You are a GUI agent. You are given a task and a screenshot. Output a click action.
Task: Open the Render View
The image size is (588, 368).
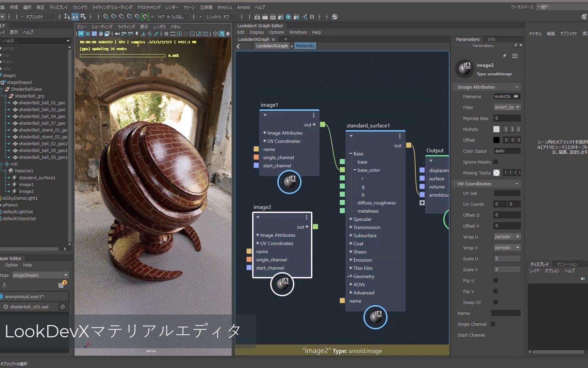tap(257, 16)
